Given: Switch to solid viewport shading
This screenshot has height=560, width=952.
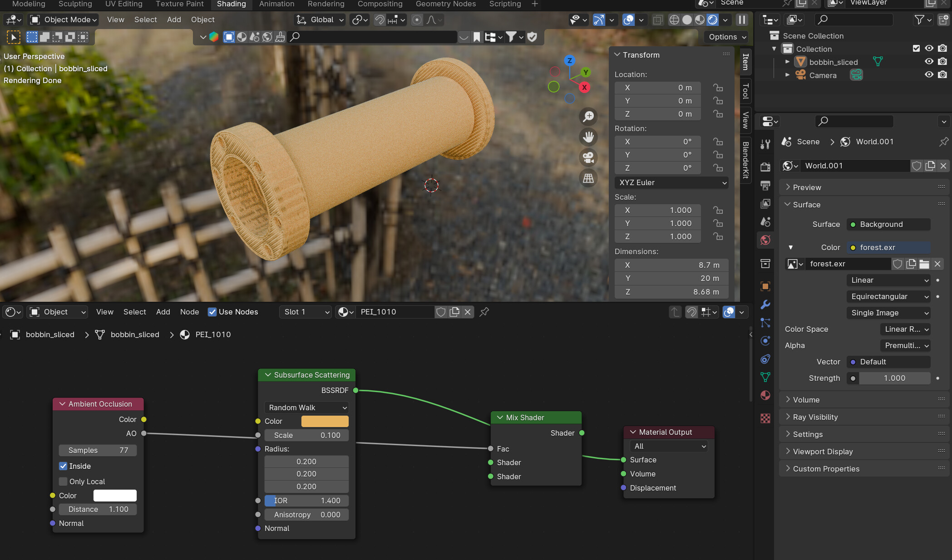Looking at the screenshot, I should (687, 20).
